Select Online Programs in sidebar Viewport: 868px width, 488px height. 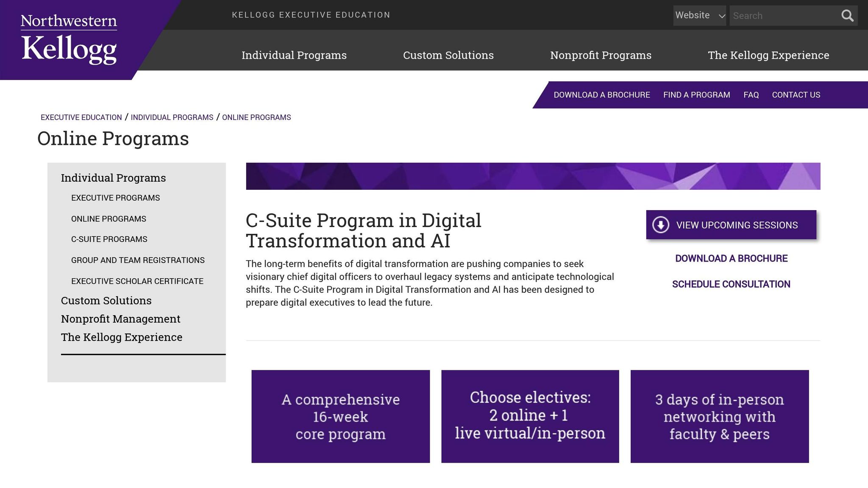(108, 219)
